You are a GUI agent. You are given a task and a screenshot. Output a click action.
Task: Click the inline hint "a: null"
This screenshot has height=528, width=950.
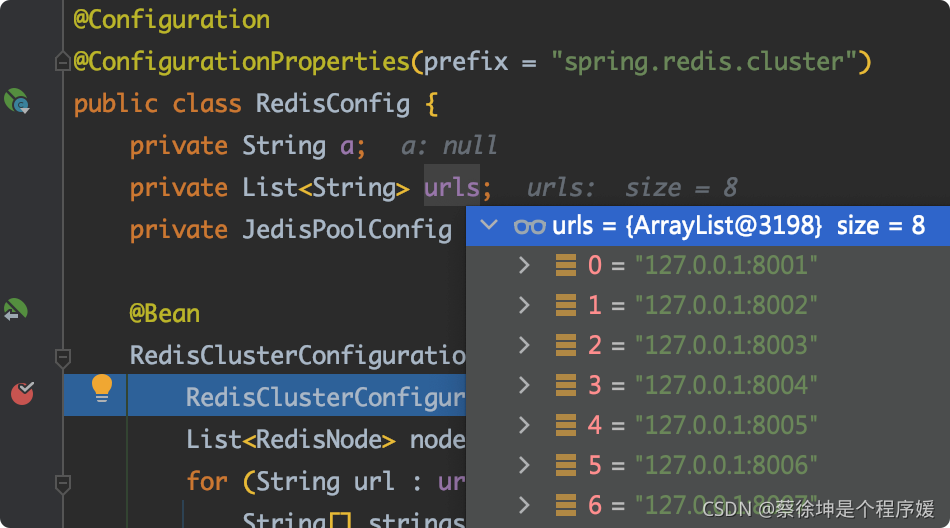click(x=449, y=145)
